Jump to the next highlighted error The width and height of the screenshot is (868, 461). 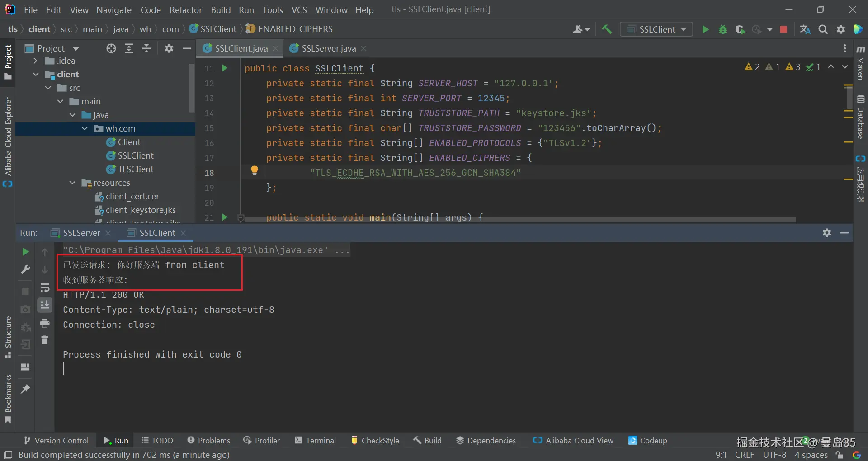[x=845, y=67]
